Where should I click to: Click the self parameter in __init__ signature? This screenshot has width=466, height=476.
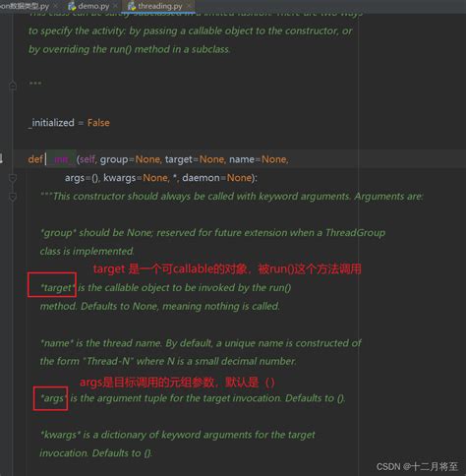coord(87,159)
